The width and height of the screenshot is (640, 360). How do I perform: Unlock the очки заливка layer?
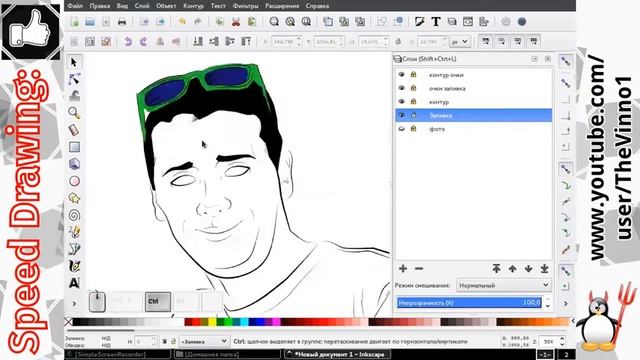413,88
